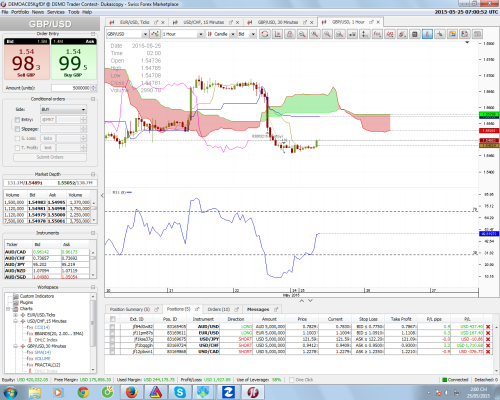Enable the Entry checkbox in Conditional orders

[x=17, y=120]
